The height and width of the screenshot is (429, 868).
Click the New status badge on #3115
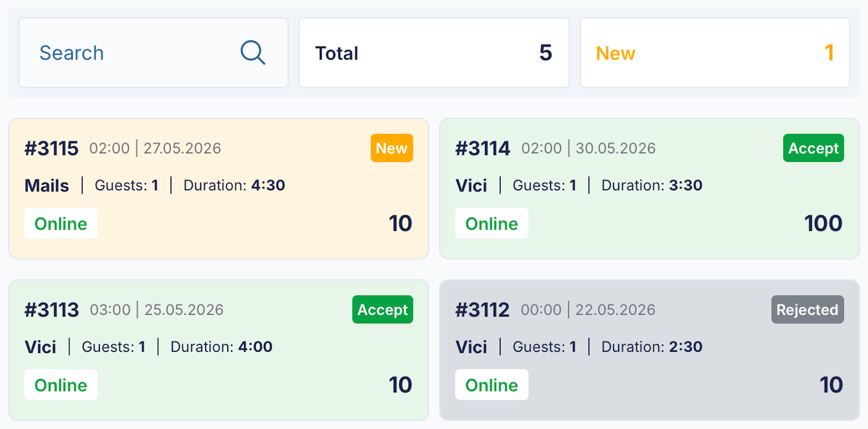[x=392, y=148]
